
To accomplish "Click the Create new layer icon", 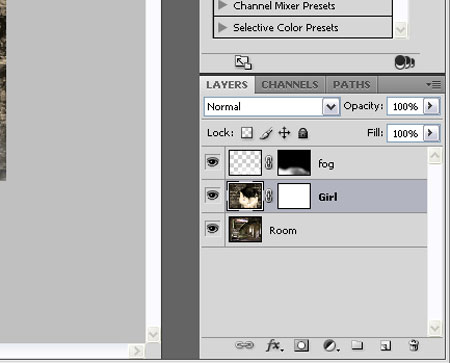I will 385,346.
